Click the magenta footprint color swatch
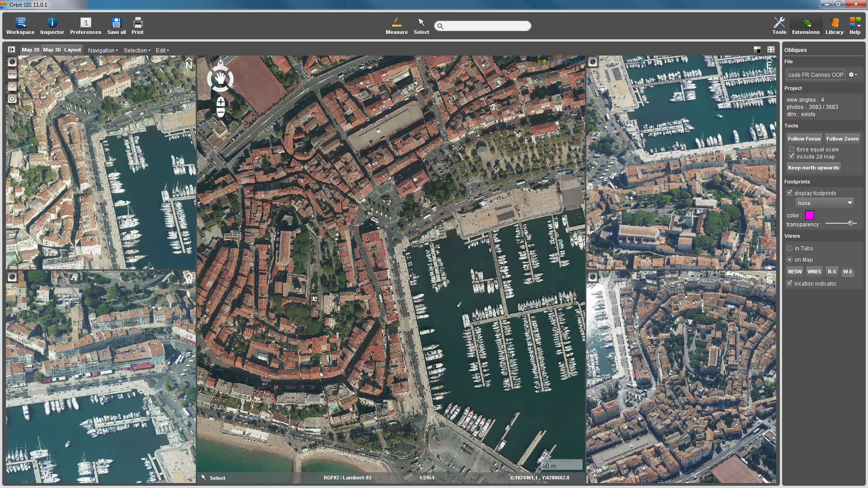 809,216
